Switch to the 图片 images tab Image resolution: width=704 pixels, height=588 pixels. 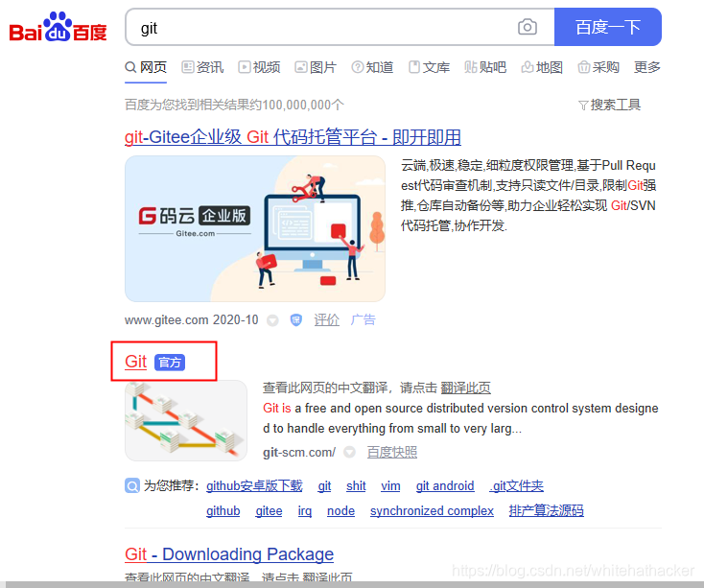point(316,67)
